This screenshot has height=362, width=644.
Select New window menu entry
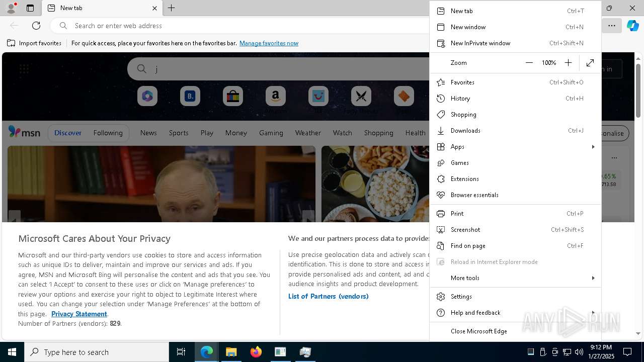tap(516, 27)
